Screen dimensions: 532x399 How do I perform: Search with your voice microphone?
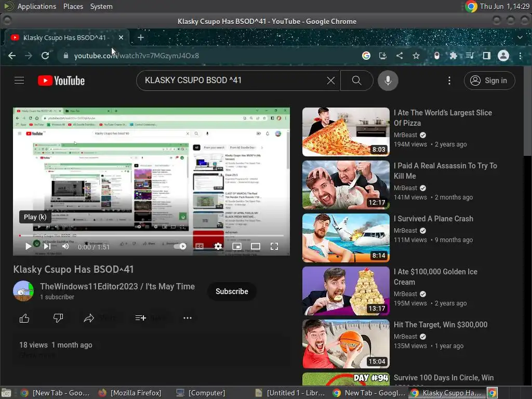[388, 81]
